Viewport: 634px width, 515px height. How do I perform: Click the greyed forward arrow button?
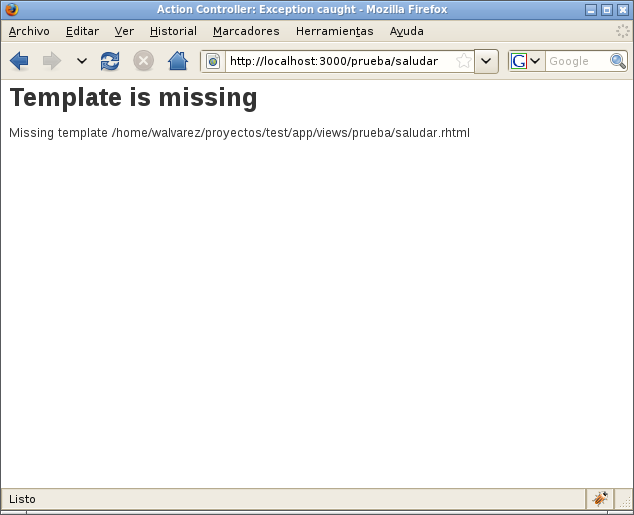[x=52, y=61]
